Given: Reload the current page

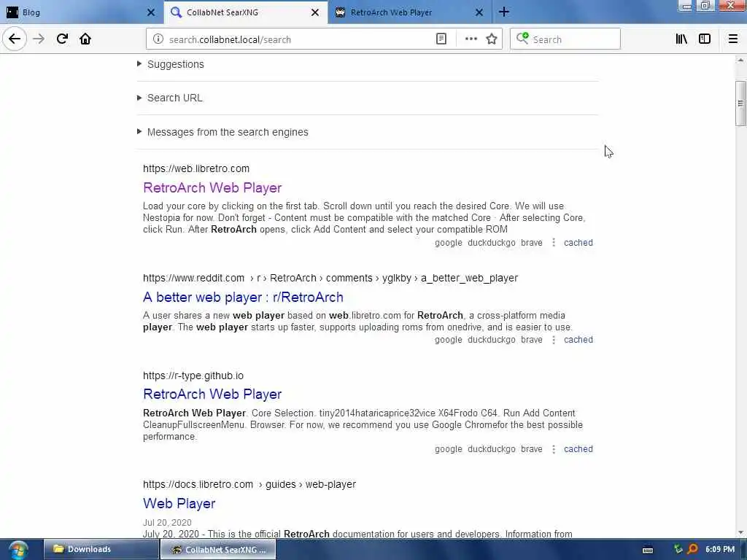Looking at the screenshot, I should pos(62,39).
